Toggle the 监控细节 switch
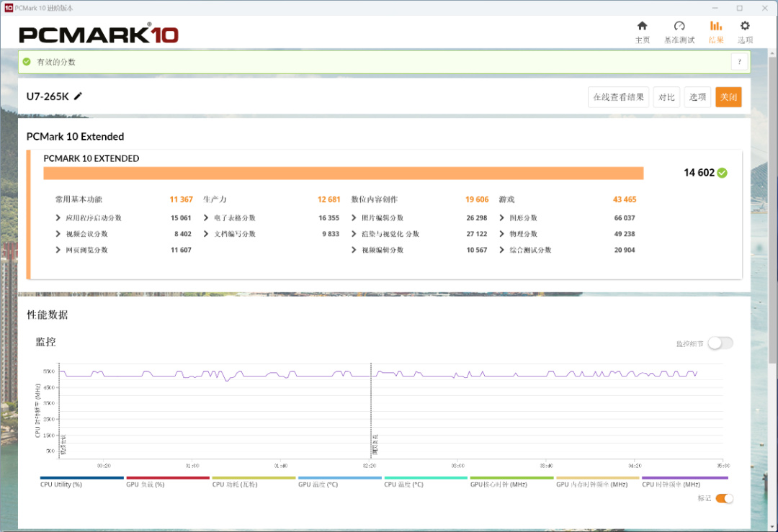This screenshot has width=778, height=532. [720, 343]
